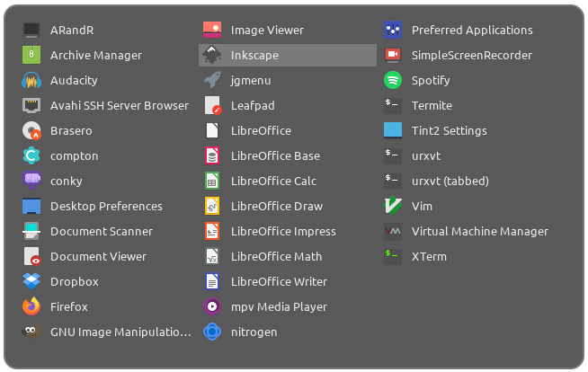Click the mpv Media Player play icon
Screen dimensions: 588x372
pyautogui.click(x=212, y=306)
